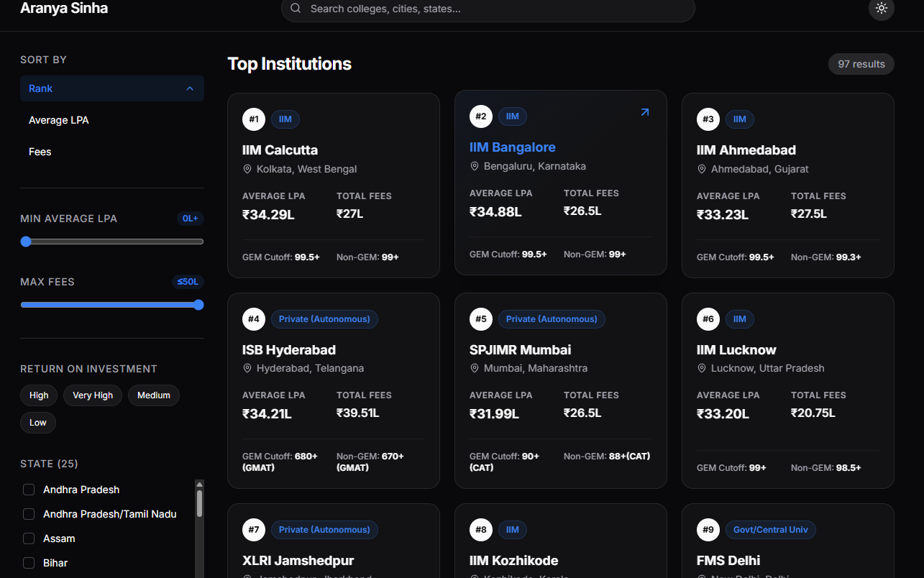Image resolution: width=924 pixels, height=578 pixels.
Task: Click the 0L+ min LPA badge
Action: (191, 219)
